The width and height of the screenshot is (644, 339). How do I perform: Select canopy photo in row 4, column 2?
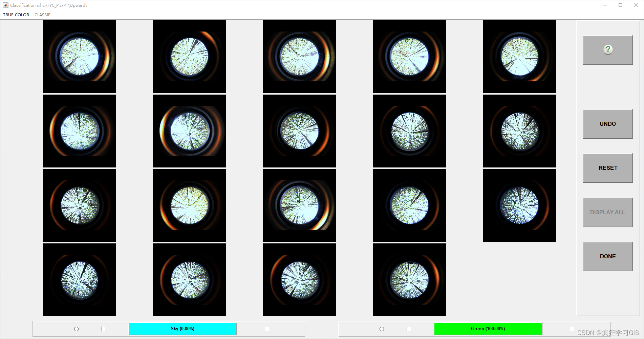pyautogui.click(x=189, y=280)
